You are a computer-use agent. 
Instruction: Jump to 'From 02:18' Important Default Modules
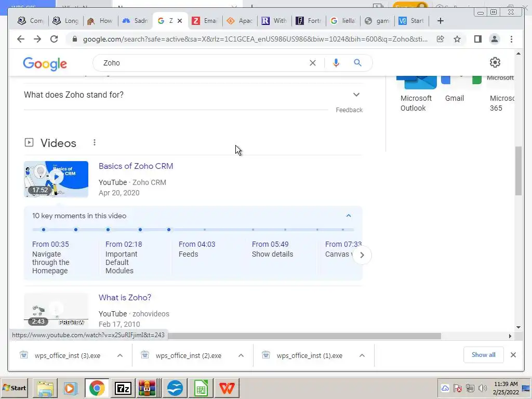[x=124, y=244]
